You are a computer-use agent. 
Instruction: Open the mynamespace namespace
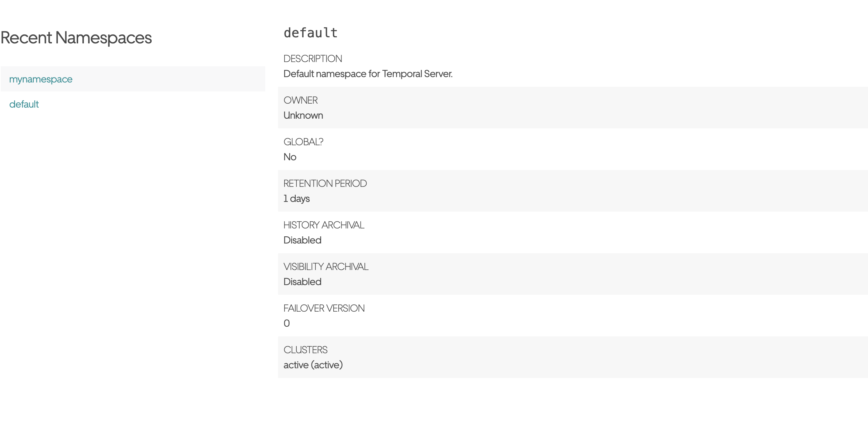click(x=40, y=79)
